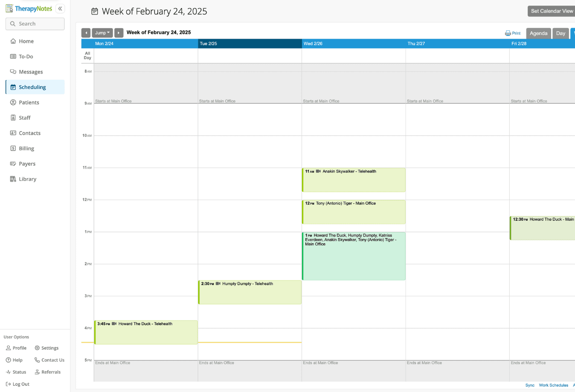This screenshot has width=575, height=392.
Task: Click video icon on Anakin Skywalker appointment
Action: 318,171
